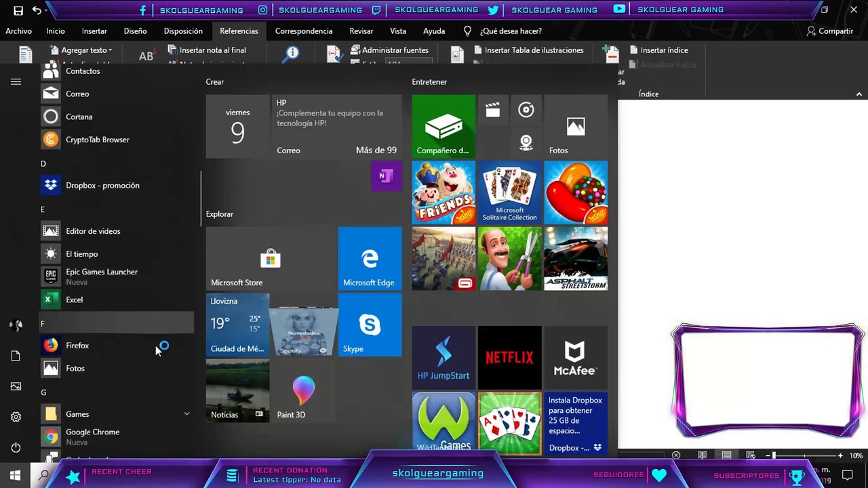Switch to the Vista tab

(398, 31)
